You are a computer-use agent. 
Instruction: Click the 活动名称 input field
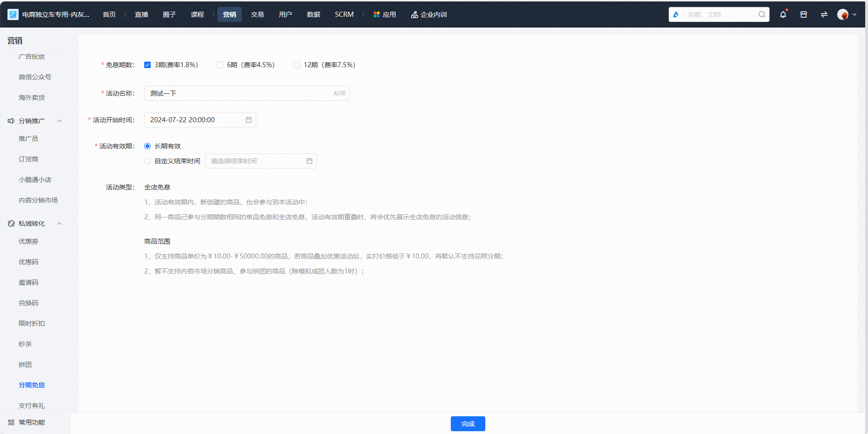coord(246,93)
